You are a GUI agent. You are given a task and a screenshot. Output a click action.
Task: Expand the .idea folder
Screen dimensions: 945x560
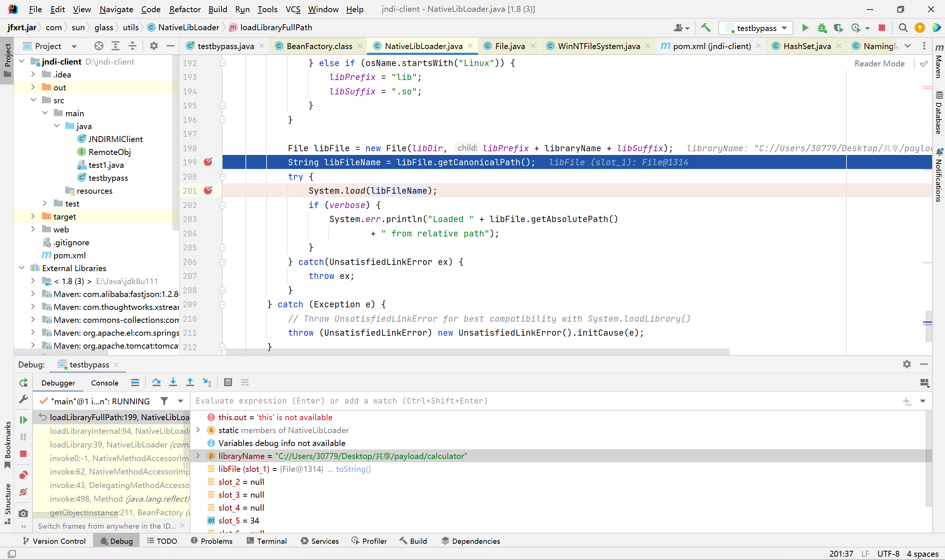33,75
